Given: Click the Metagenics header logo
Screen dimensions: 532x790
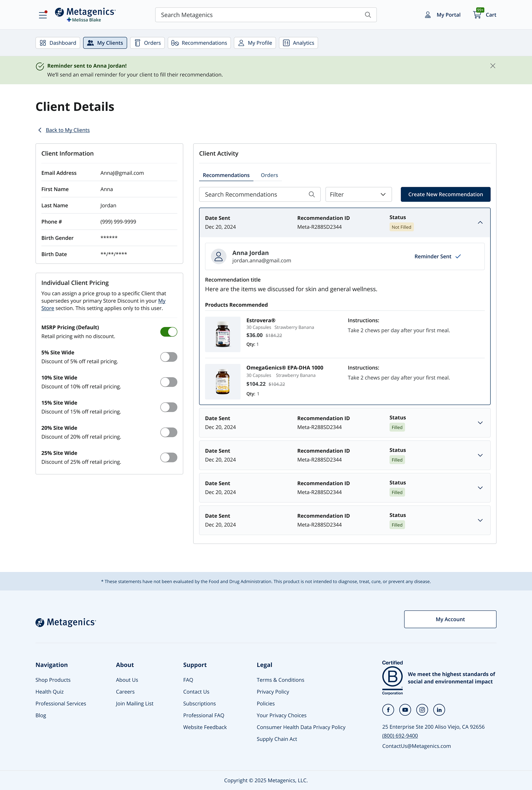Looking at the screenshot, I should click(85, 15).
